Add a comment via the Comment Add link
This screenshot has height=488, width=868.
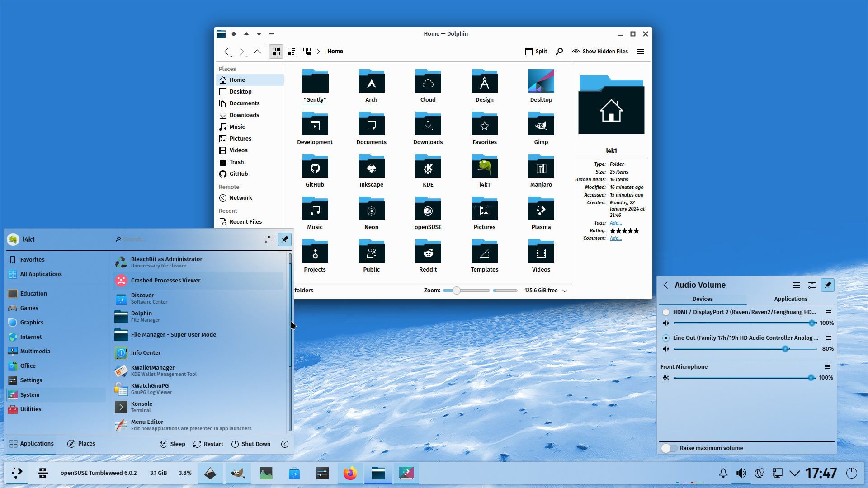tap(616, 239)
